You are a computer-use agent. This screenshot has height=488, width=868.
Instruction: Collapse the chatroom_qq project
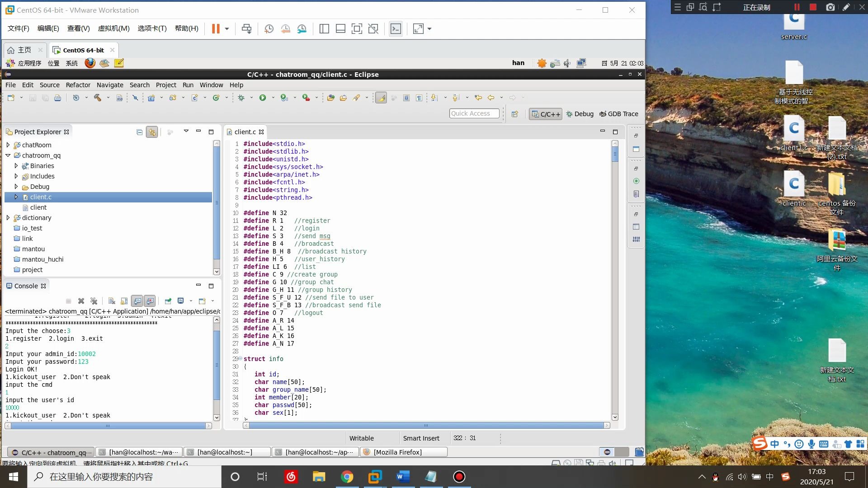tap(8, 155)
